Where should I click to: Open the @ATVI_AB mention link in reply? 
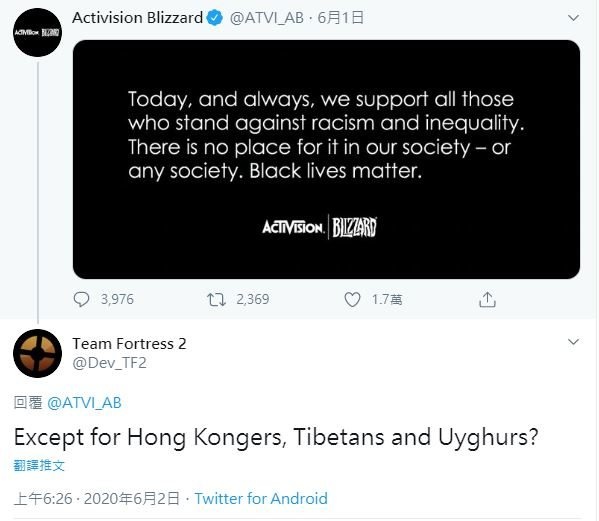(x=84, y=403)
